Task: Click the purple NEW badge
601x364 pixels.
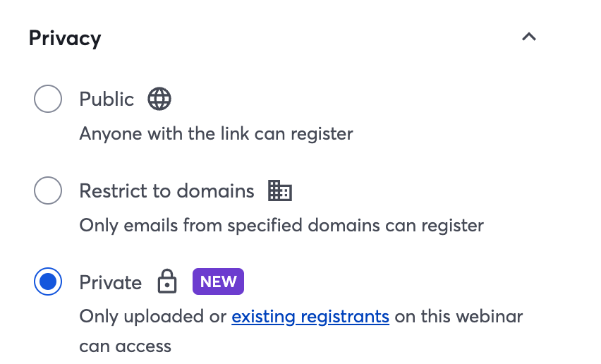Action: click(x=218, y=281)
